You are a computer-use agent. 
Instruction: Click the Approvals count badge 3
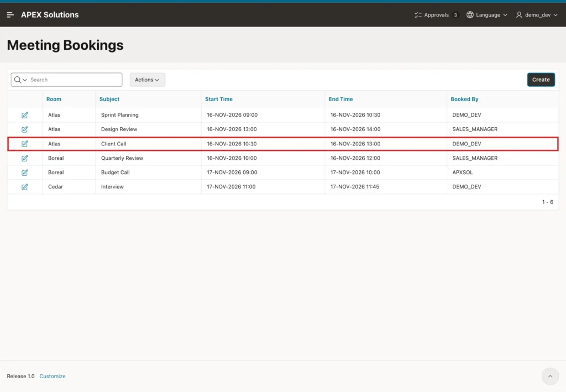(455, 15)
